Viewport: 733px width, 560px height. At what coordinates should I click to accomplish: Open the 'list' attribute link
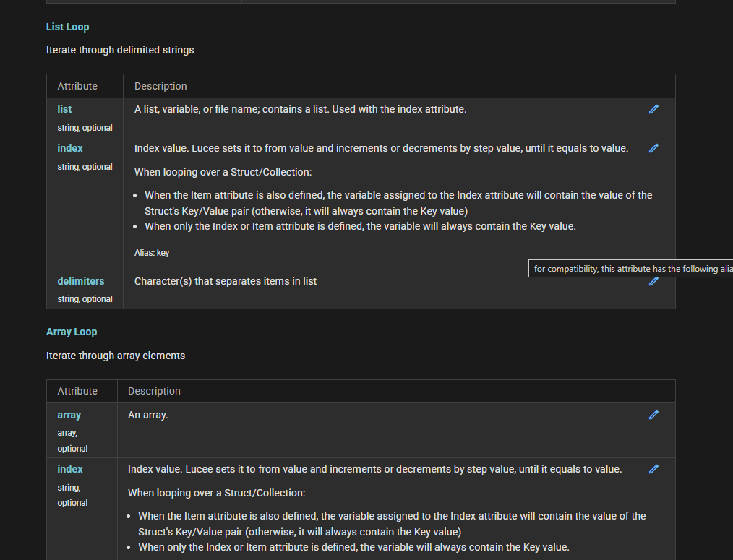pos(64,109)
